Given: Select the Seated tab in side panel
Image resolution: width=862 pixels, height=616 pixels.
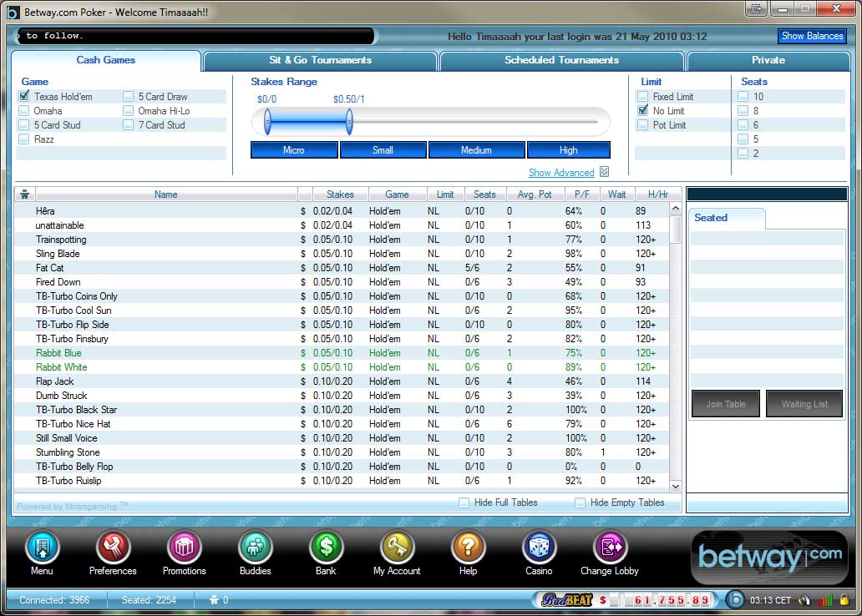Looking at the screenshot, I should 726,218.
